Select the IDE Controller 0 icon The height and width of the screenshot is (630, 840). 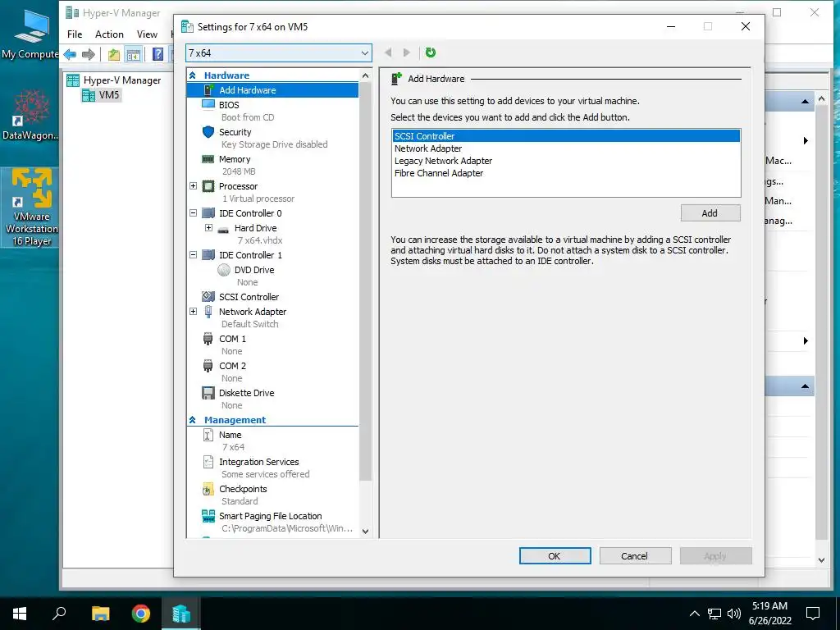pyautogui.click(x=208, y=213)
